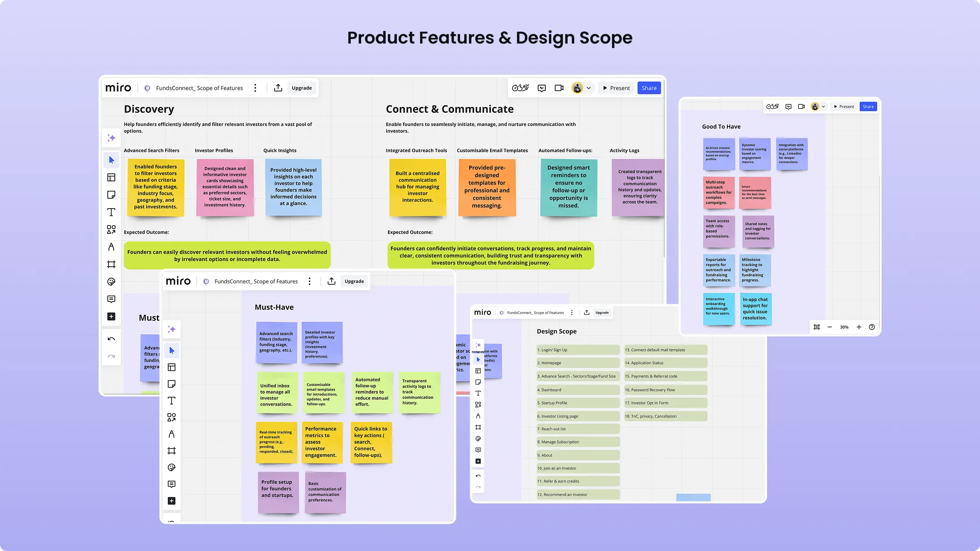Select sticky note tool in Must-Have window
Image resolution: width=980 pixels, height=551 pixels.
[171, 384]
